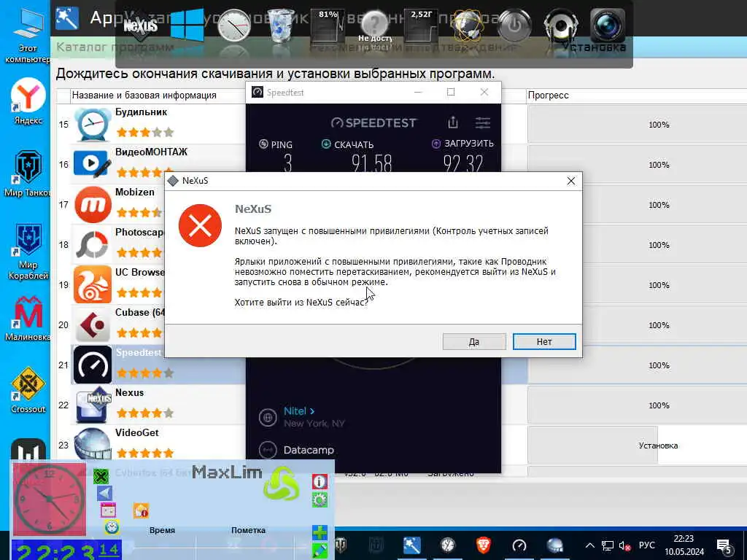Click the Установка progress bar for VideoGet
The width and height of the screenshot is (747, 560).
(637, 446)
